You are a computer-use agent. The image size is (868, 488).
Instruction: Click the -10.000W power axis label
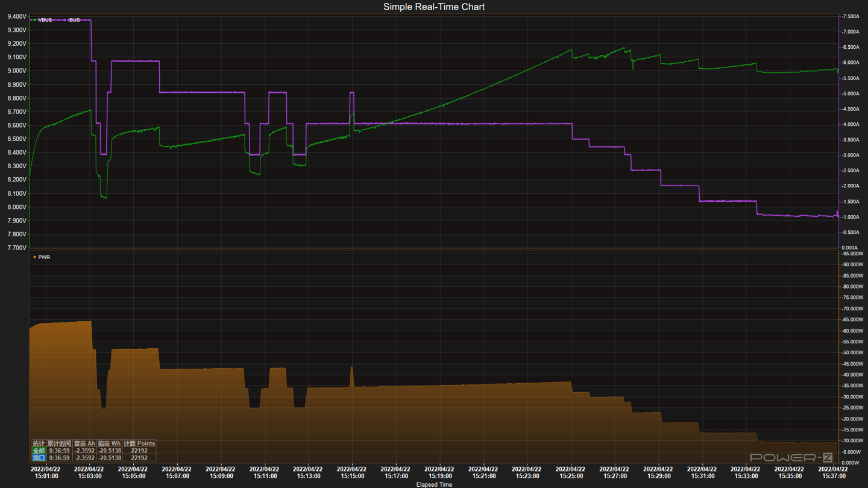(852, 441)
